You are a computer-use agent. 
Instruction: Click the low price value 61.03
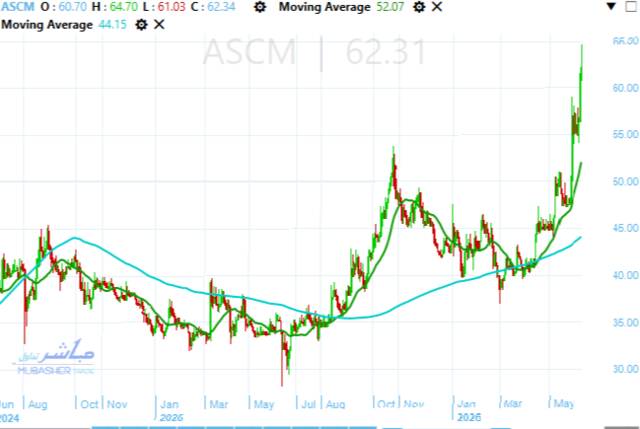coord(171,7)
